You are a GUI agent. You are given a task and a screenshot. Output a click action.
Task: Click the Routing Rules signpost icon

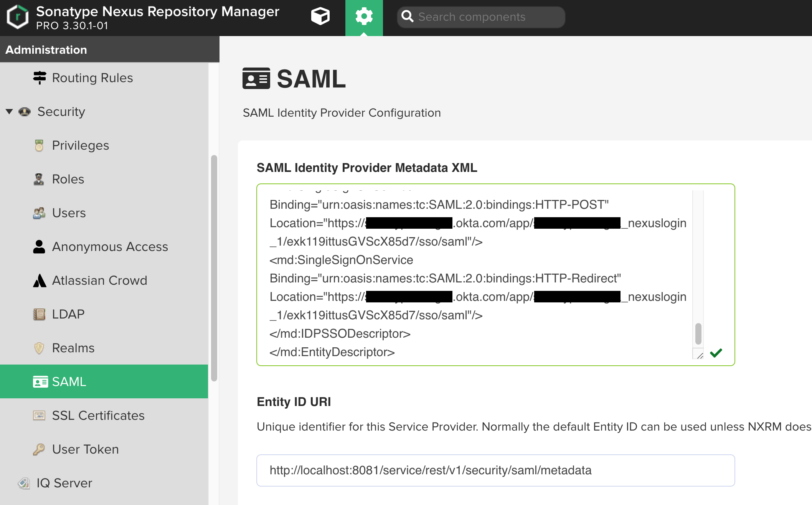(x=40, y=78)
